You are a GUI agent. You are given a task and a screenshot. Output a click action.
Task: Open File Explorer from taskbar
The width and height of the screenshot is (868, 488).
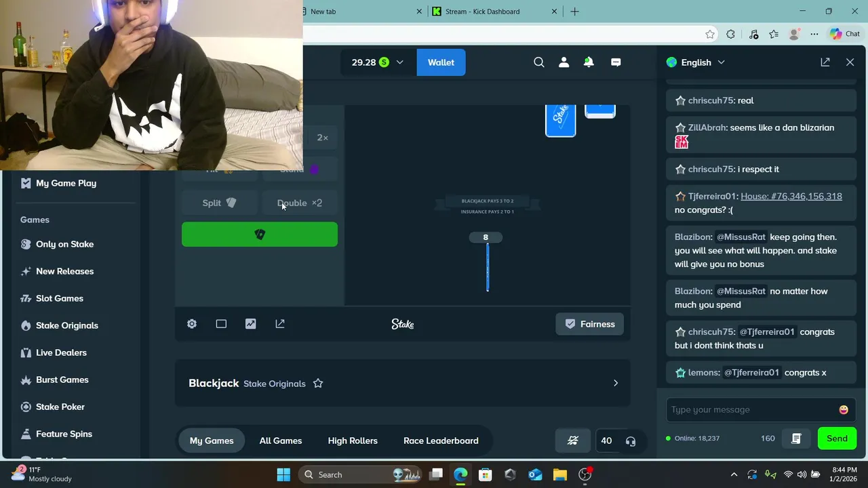tap(560, 474)
